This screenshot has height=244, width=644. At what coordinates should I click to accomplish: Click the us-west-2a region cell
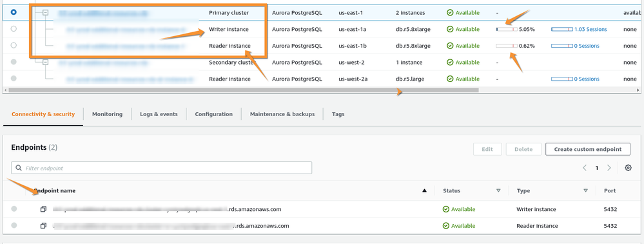click(353, 79)
